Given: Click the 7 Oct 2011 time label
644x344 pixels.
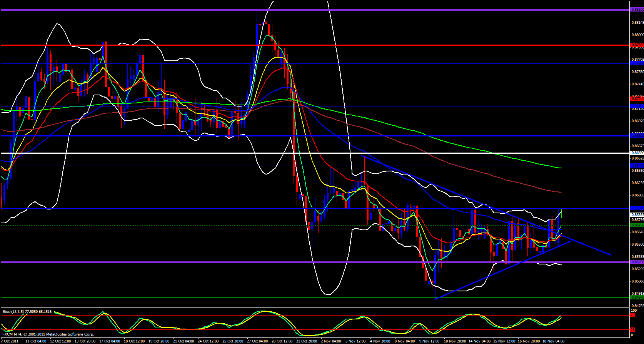Looking at the screenshot, I should pyautogui.click(x=10, y=341).
